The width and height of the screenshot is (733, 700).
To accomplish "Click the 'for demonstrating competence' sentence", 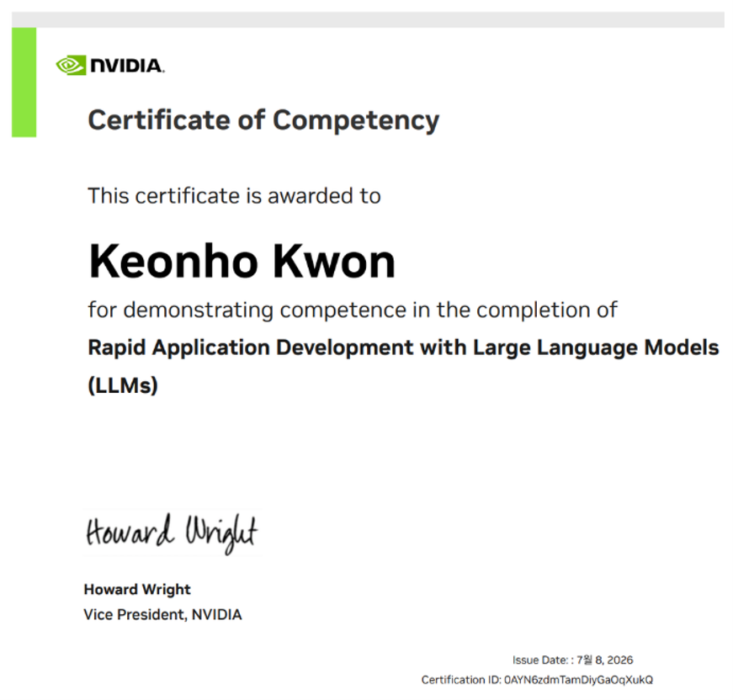I will [x=353, y=310].
